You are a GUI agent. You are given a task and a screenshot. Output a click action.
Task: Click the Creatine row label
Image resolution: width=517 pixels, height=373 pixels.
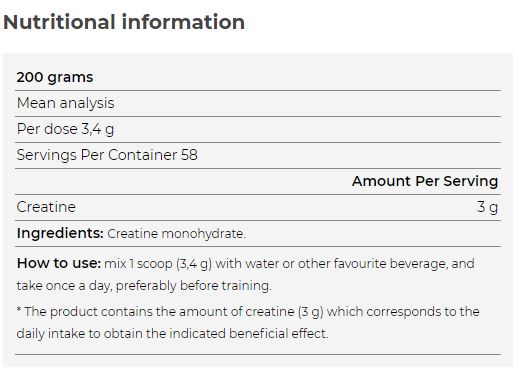(x=46, y=207)
